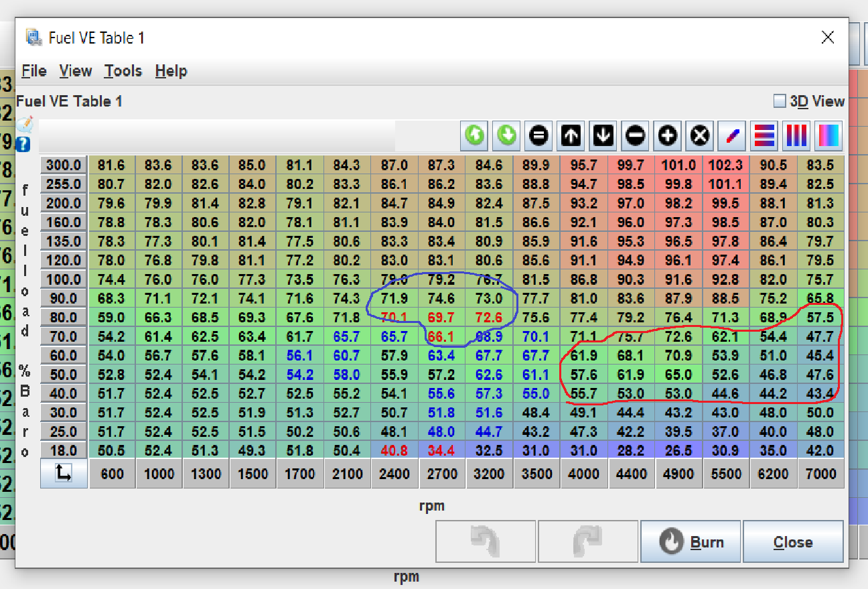The height and width of the screenshot is (589, 868).
Task: Click the Set Equal (=) cell tool
Action: tap(538, 136)
